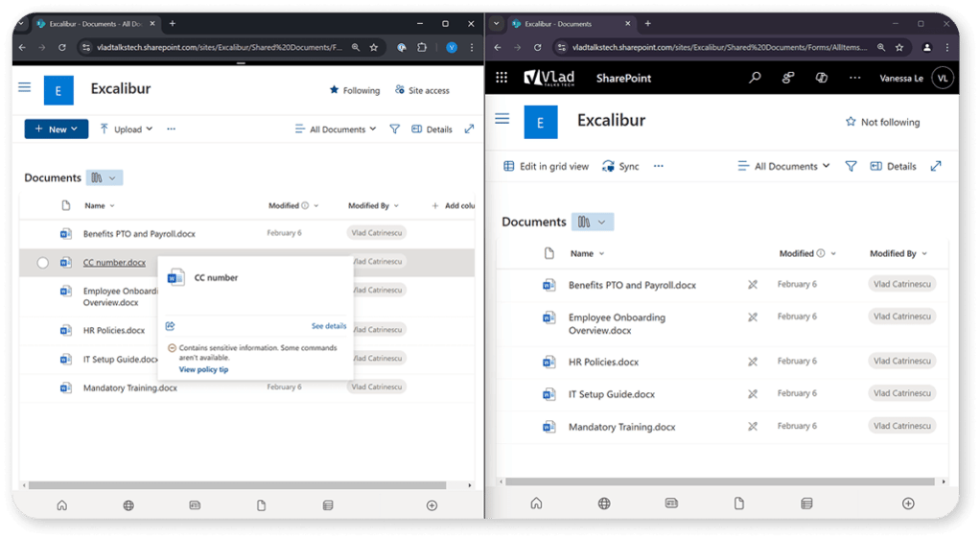Open hamburger navigation menu in right window
Image resolution: width=980 pixels, height=539 pixels.
point(502,119)
